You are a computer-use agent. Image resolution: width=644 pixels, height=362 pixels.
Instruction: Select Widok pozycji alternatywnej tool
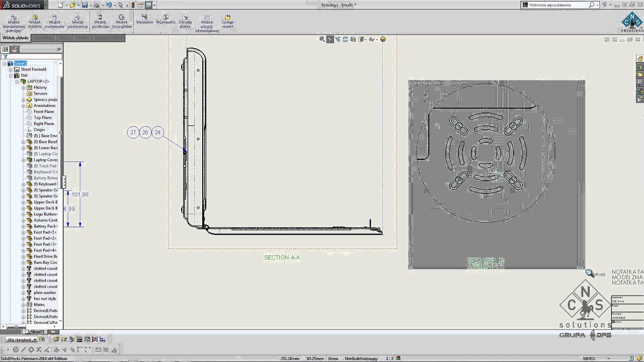[x=207, y=23]
